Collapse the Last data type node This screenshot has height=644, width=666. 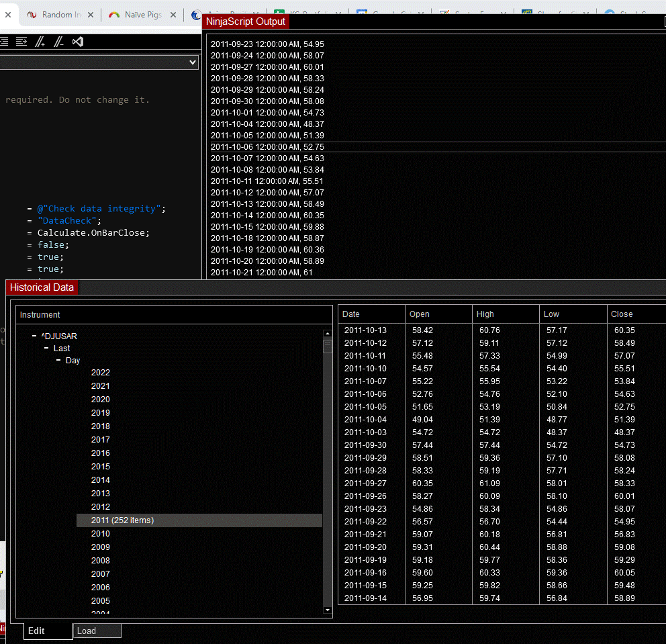coord(46,348)
